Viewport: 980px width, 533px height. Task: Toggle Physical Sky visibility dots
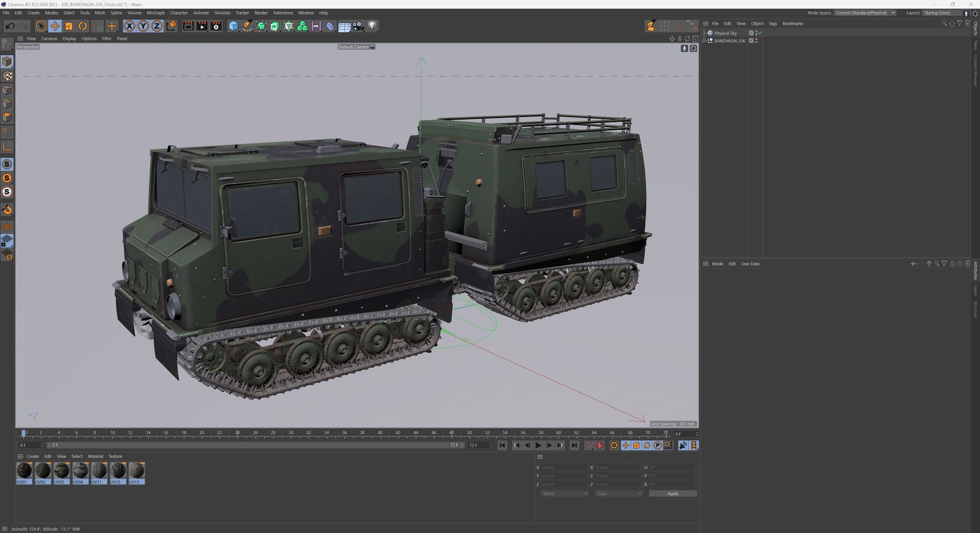click(x=756, y=33)
